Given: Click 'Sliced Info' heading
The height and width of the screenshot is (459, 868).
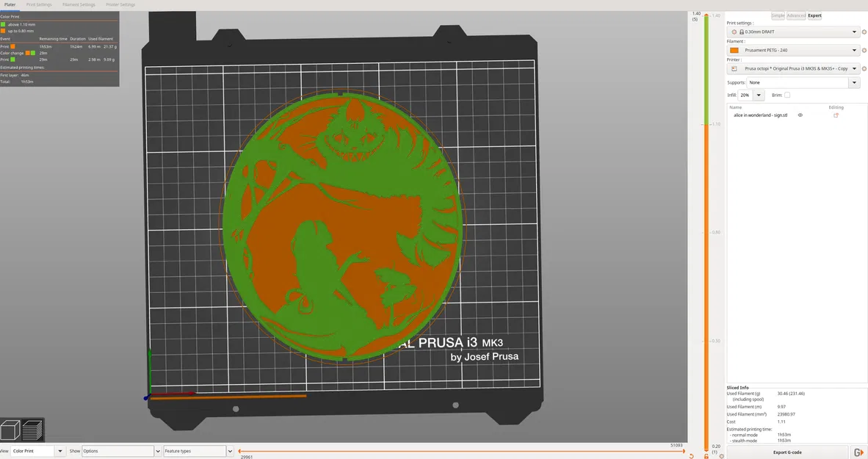Looking at the screenshot, I should tap(737, 388).
